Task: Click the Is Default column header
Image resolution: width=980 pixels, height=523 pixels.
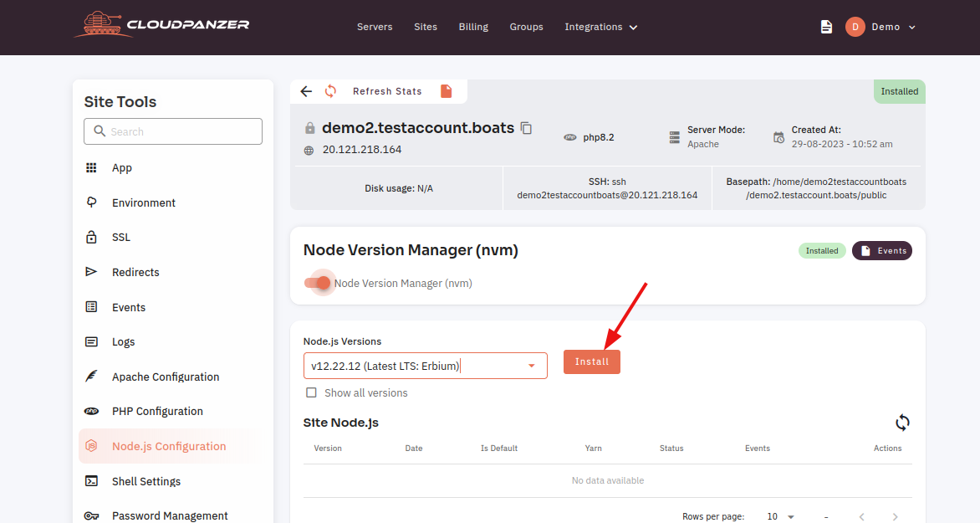Action: (499, 449)
